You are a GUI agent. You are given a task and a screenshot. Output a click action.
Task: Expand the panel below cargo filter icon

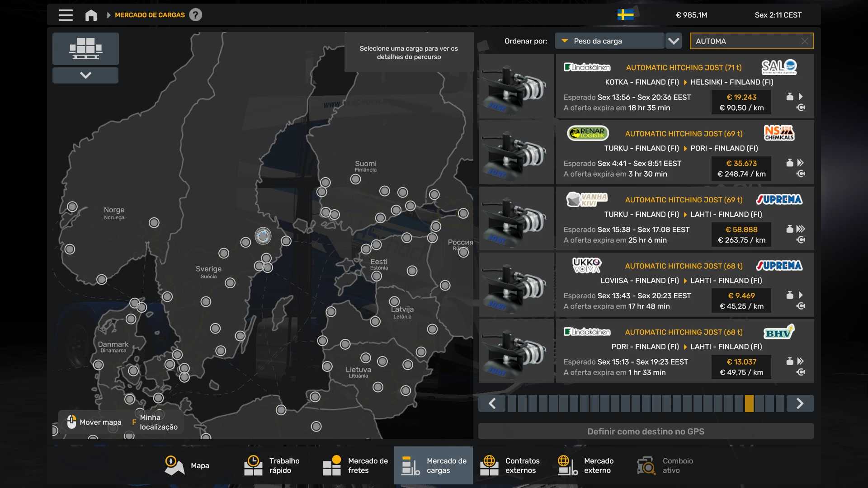click(x=85, y=75)
